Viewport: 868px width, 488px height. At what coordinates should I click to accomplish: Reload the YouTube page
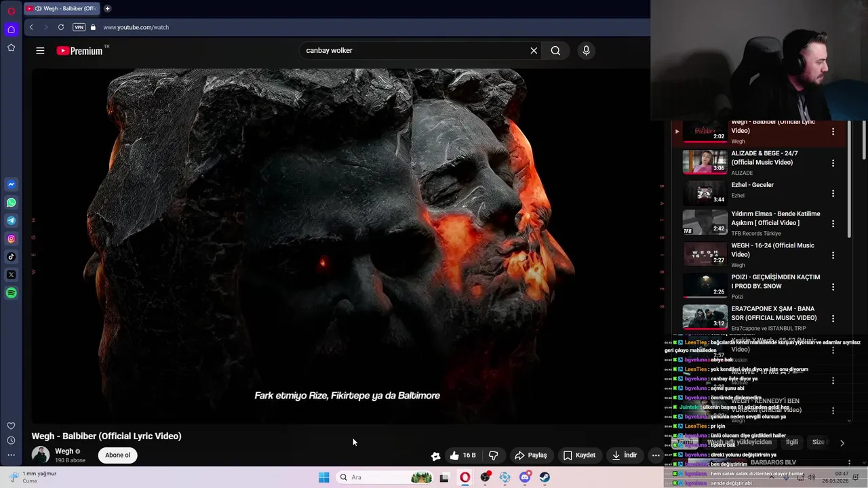click(61, 27)
